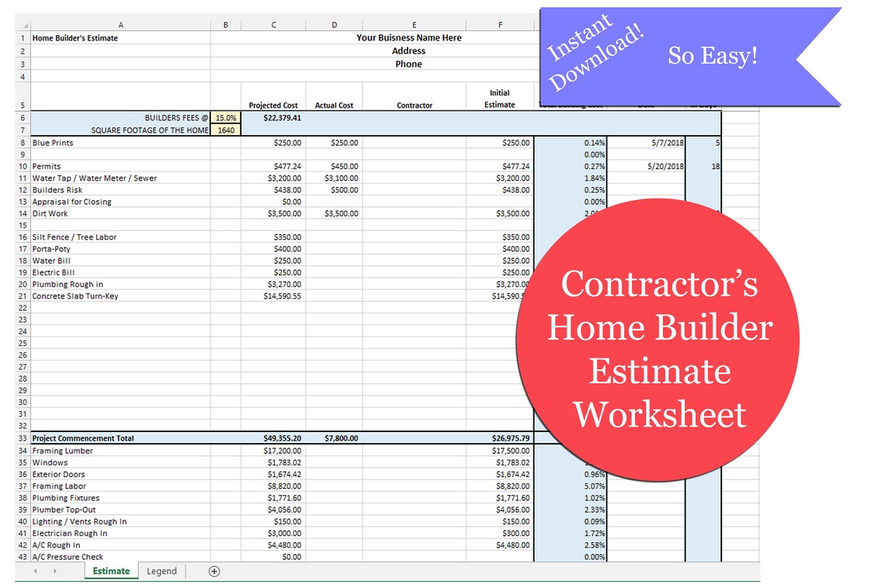The width and height of the screenshot is (885, 588).
Task: Select the Framing Lumber projected cost $17,200.00
Action: 273,450
